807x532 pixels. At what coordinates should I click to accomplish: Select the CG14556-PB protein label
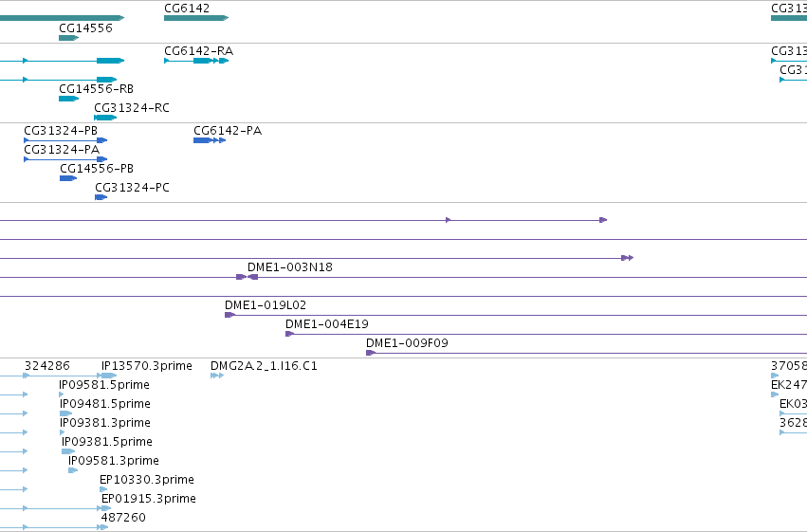(x=97, y=169)
